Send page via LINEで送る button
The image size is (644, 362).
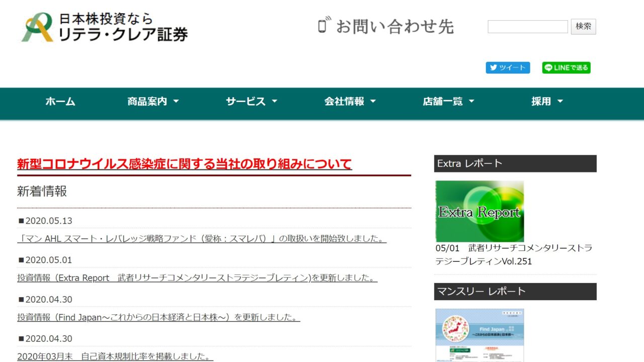[567, 68]
